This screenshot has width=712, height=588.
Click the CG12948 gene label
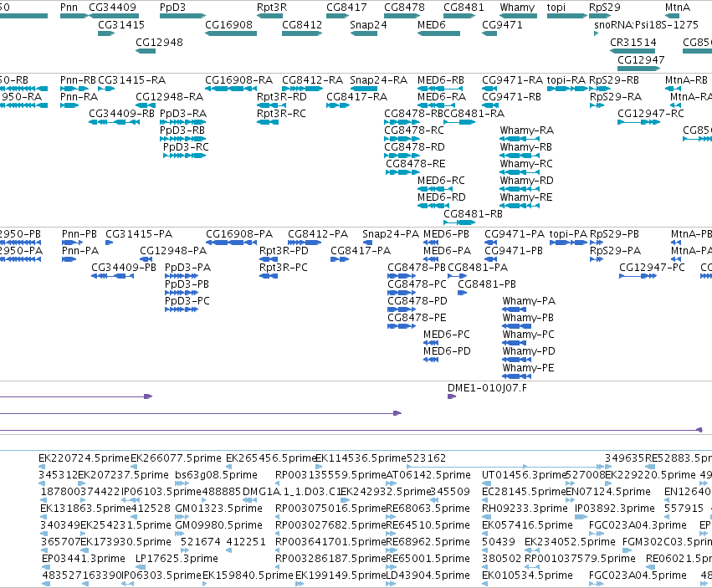tap(159, 42)
